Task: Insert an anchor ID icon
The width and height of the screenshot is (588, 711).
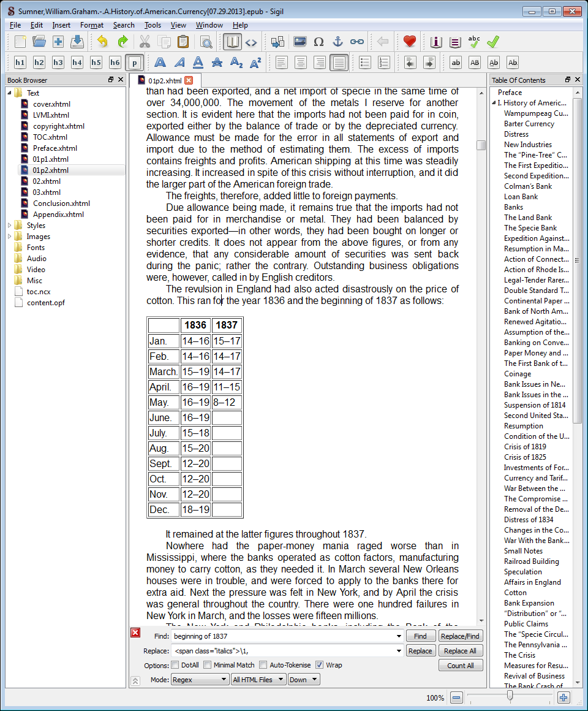Action: pos(338,42)
